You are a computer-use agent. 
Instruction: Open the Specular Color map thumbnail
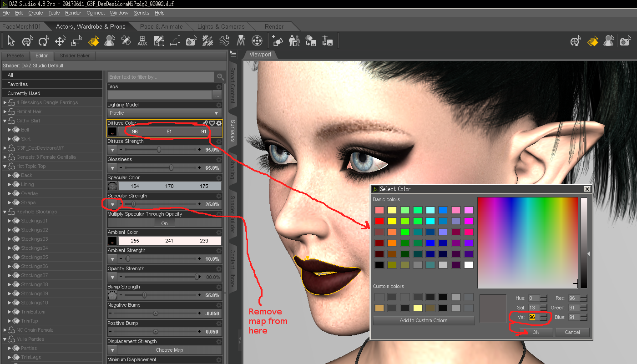tap(112, 186)
